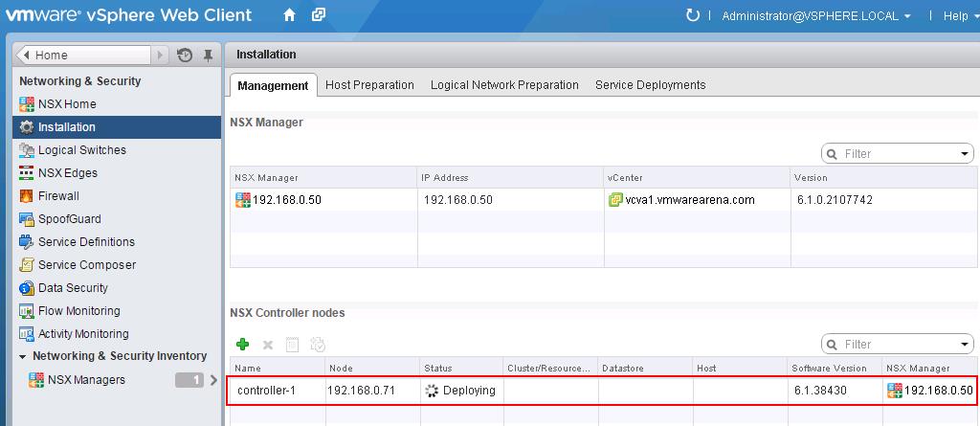Sort controllers by Host column header
The width and height of the screenshot is (980, 426).
click(x=740, y=368)
